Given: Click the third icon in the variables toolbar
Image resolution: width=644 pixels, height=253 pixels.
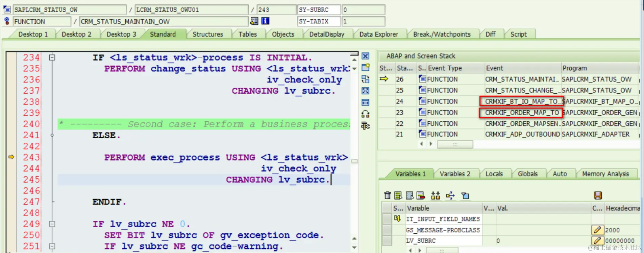Looking at the screenshot, I should (x=410, y=195).
